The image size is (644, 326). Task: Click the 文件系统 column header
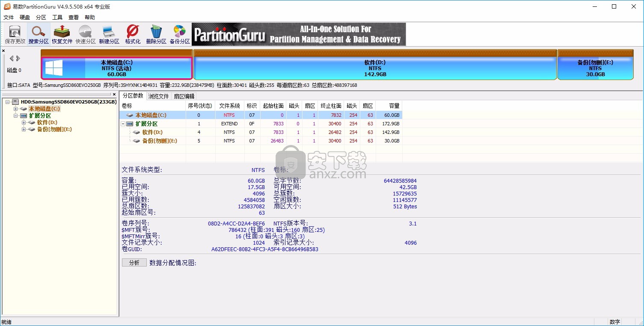(230, 106)
